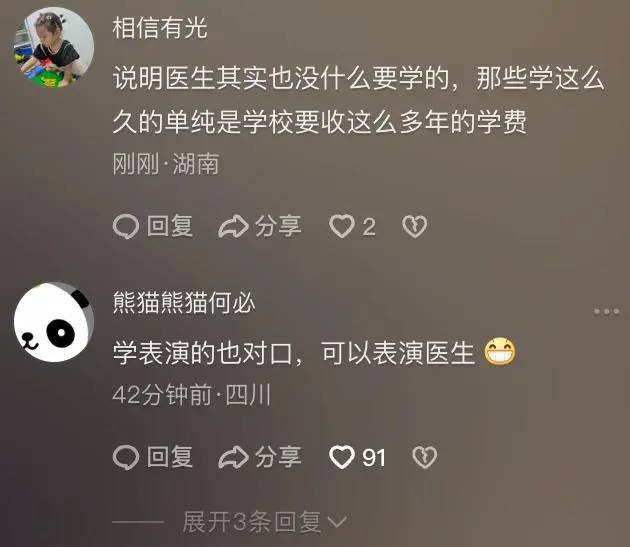The image size is (630, 547).
Task: Like the comment by 相信有光
Action: click(342, 226)
